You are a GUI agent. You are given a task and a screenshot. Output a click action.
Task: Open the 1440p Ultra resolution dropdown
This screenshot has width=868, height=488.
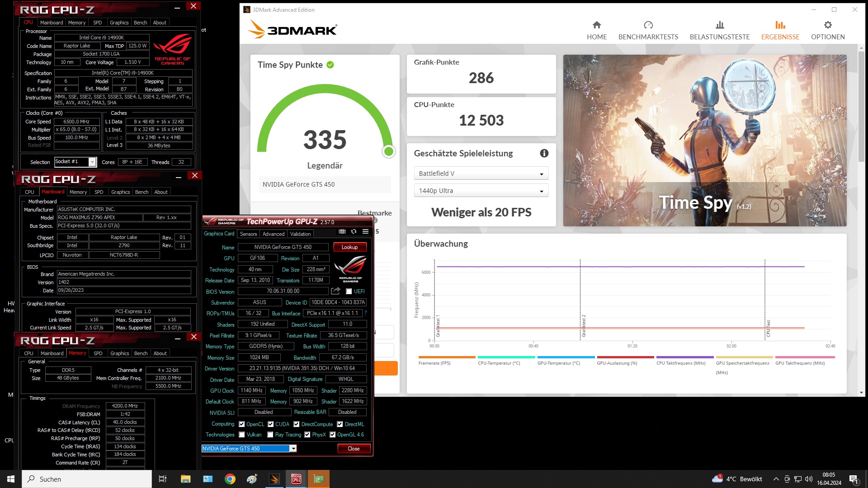pos(481,191)
